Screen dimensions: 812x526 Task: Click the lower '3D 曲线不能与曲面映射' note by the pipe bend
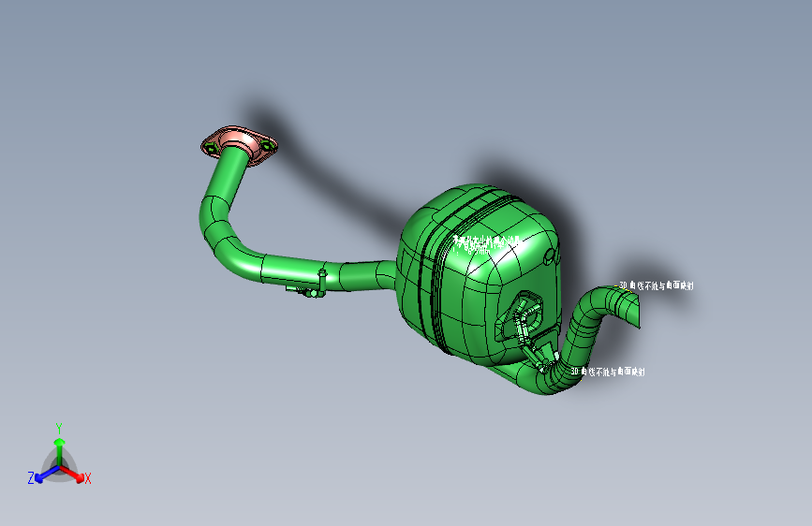[608, 372]
